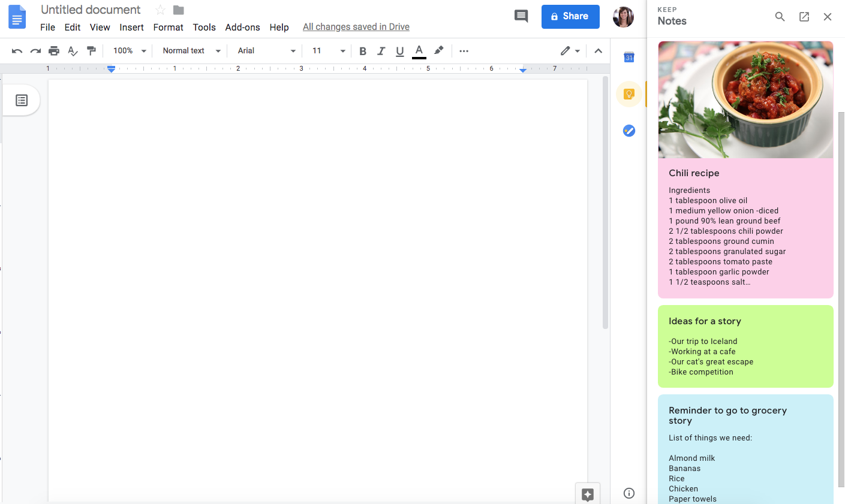
Task: Toggle italic formatting
Action: tap(381, 51)
